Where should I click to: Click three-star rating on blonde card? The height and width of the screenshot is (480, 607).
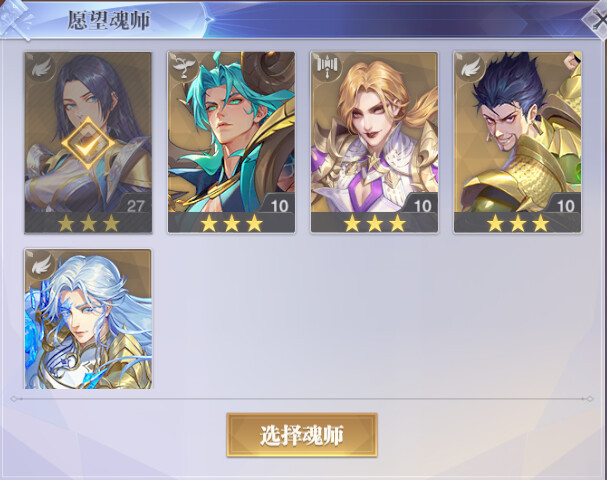[374, 223]
